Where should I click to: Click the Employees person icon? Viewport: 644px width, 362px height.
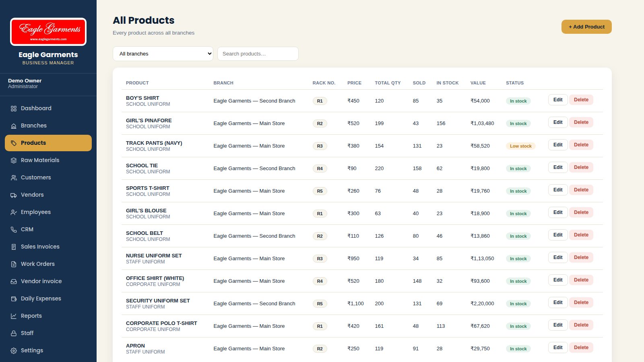pyautogui.click(x=14, y=212)
